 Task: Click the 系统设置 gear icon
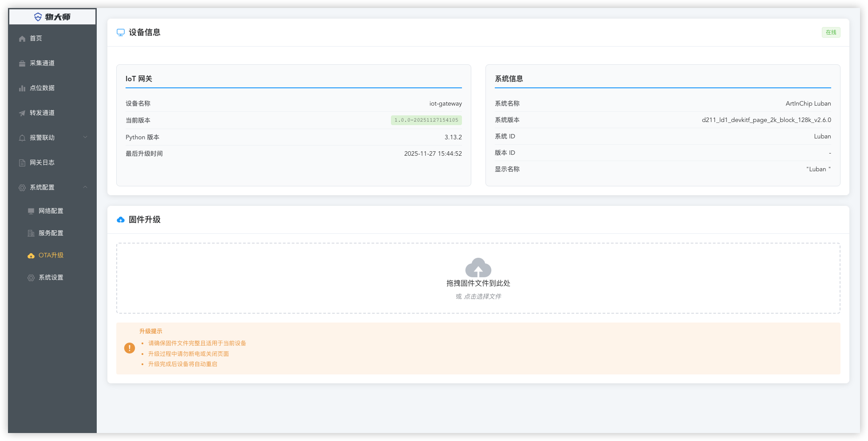coord(31,278)
